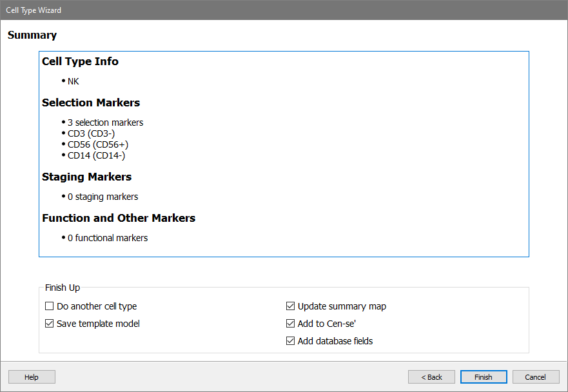Enable the Do another cell type checkbox
568x392 pixels.
pyautogui.click(x=50, y=306)
